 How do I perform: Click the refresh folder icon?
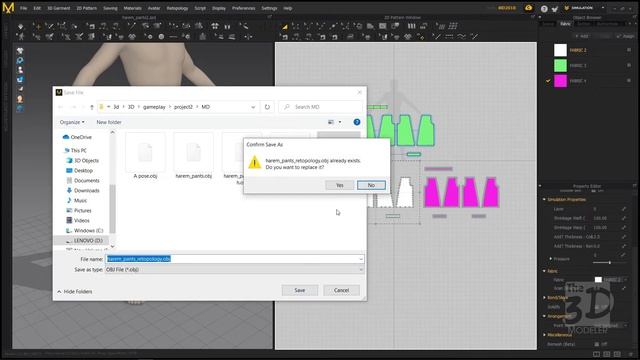tap(267, 107)
